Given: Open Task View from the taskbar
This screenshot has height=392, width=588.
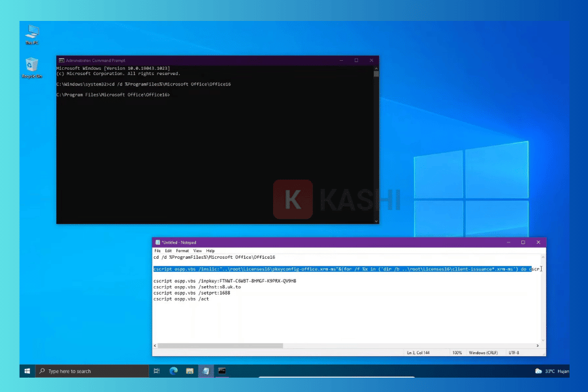Looking at the screenshot, I should (157, 371).
